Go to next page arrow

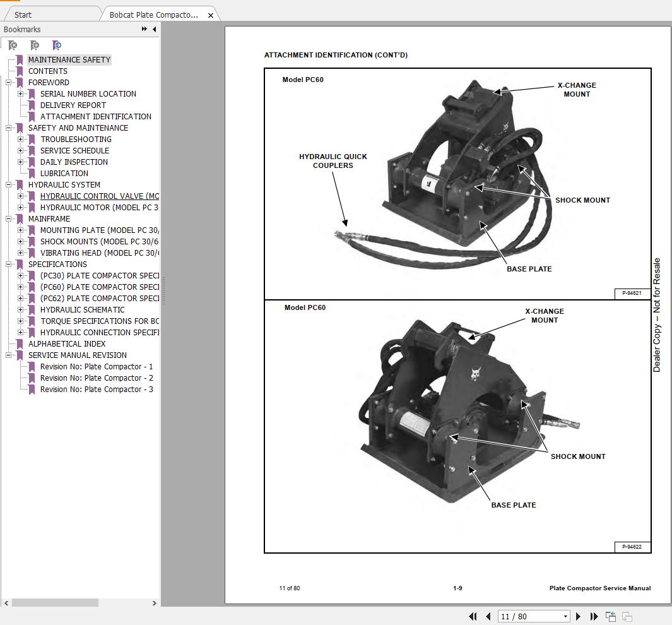coord(579,616)
